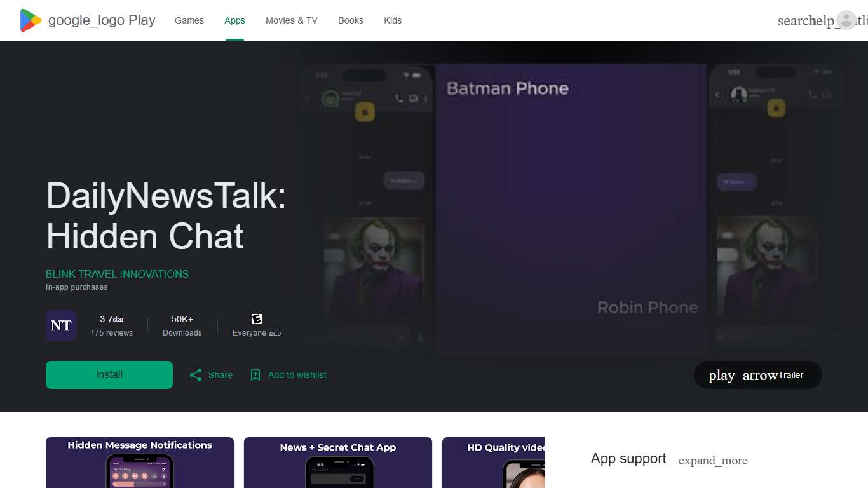Select the NT app icon
Image resolution: width=868 pixels, height=488 pixels.
61,325
